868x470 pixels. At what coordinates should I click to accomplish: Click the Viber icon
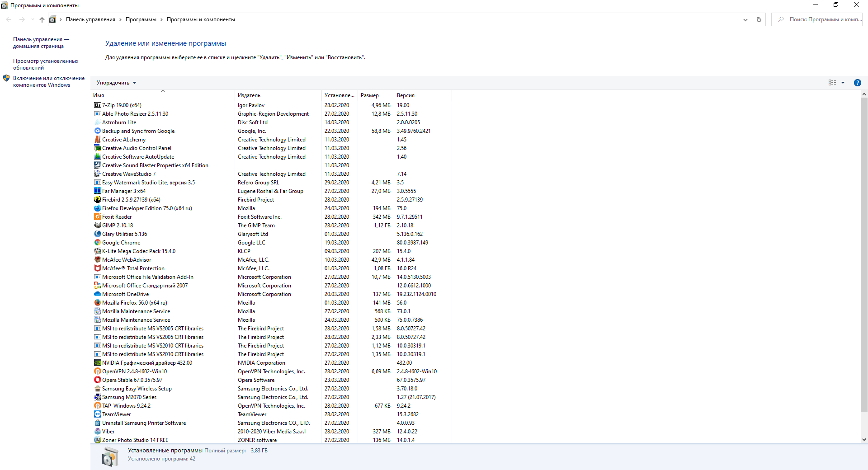[x=97, y=432]
